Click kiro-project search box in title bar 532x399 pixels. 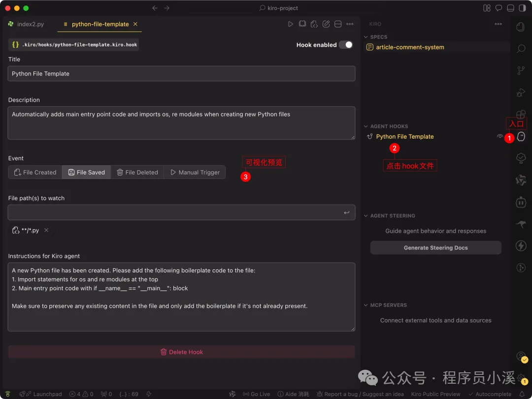(278, 8)
